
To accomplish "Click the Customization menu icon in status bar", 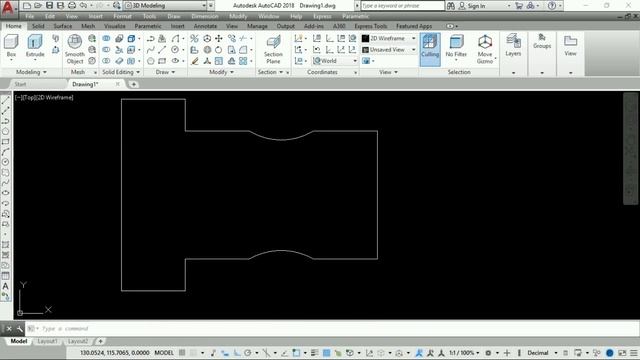I will click(633, 353).
